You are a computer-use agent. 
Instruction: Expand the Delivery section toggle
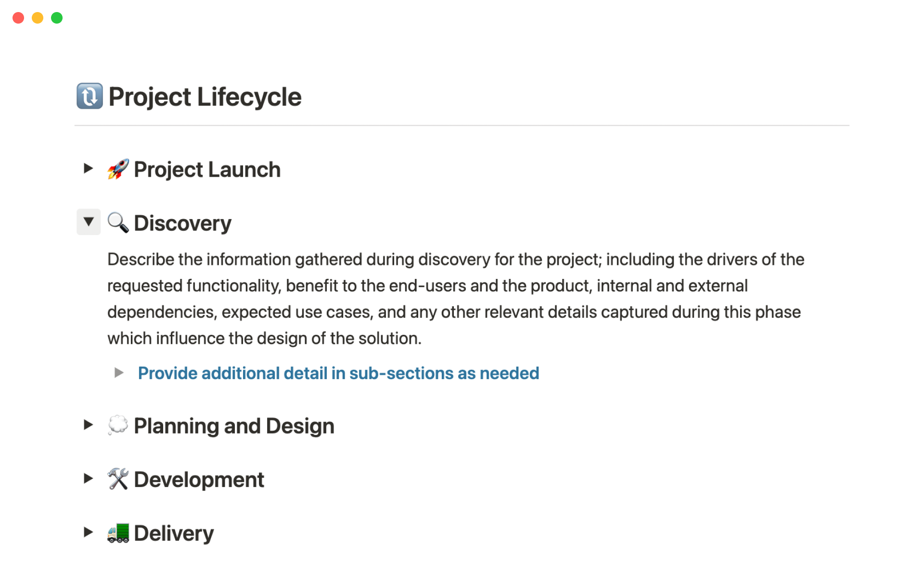[88, 532]
